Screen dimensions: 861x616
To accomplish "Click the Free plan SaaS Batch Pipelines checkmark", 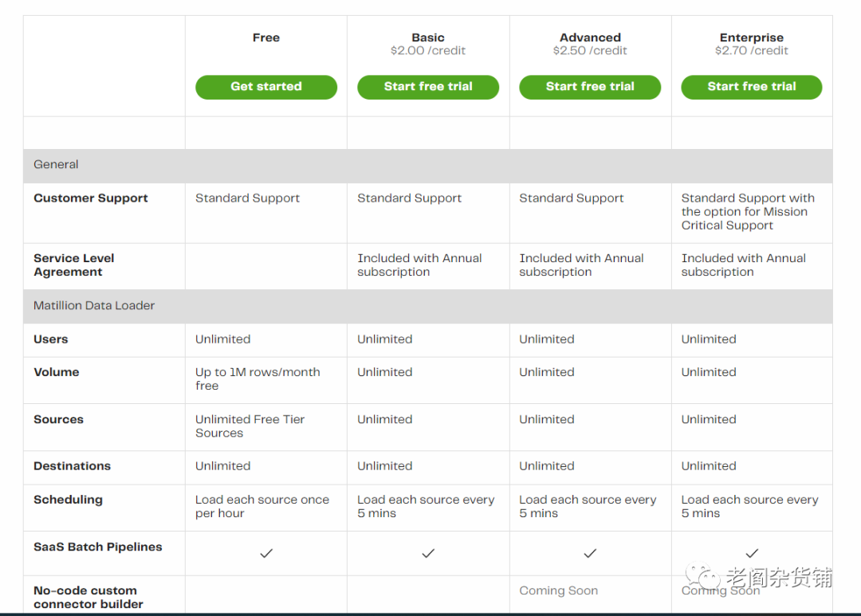I will tap(266, 553).
